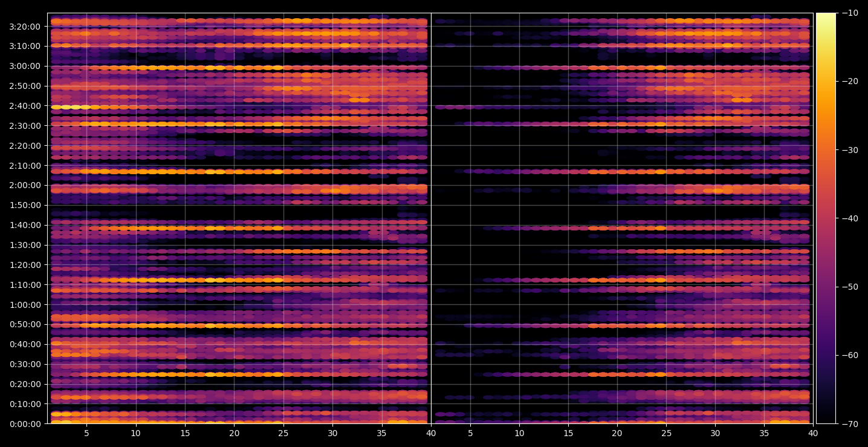Select the −50 colorbar tick label
The height and width of the screenshot is (447, 868).
click(x=849, y=287)
